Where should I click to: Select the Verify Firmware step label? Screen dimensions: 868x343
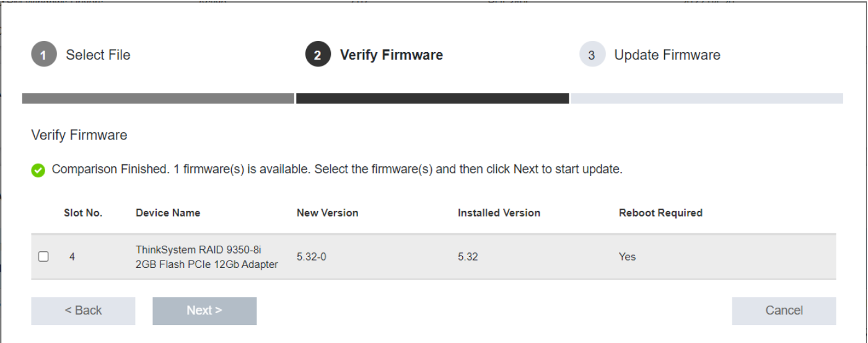(392, 55)
